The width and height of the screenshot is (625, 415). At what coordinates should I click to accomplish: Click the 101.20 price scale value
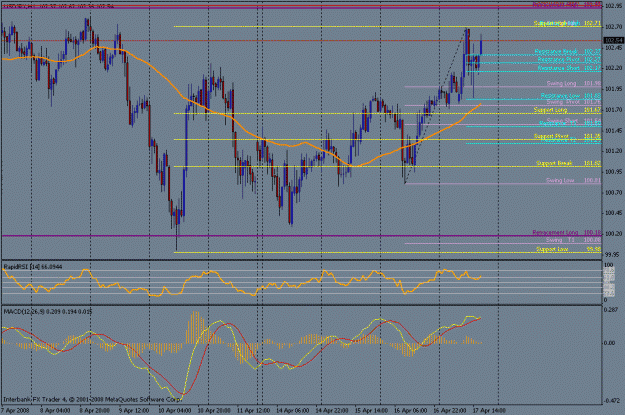coord(614,151)
